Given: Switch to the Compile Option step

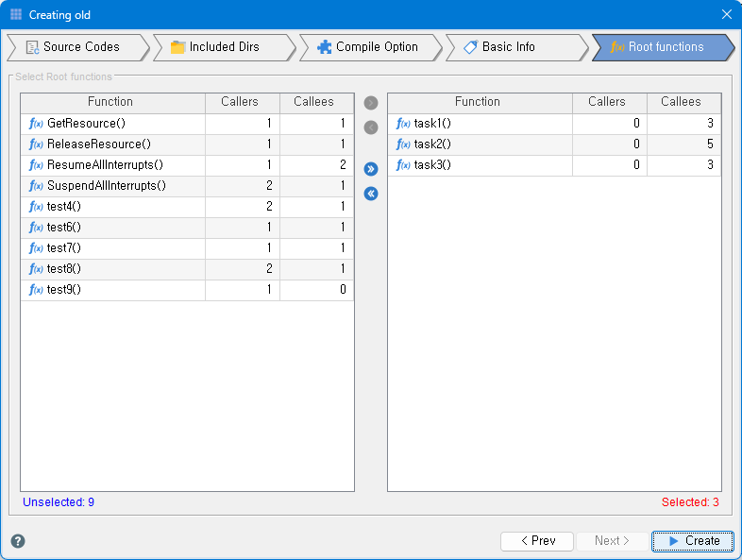Looking at the screenshot, I should coord(370,47).
